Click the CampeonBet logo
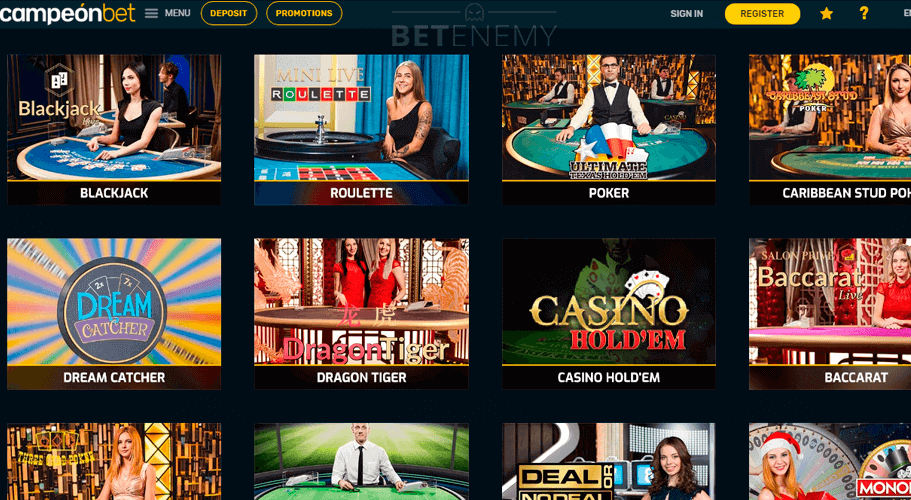 pyautogui.click(x=68, y=13)
